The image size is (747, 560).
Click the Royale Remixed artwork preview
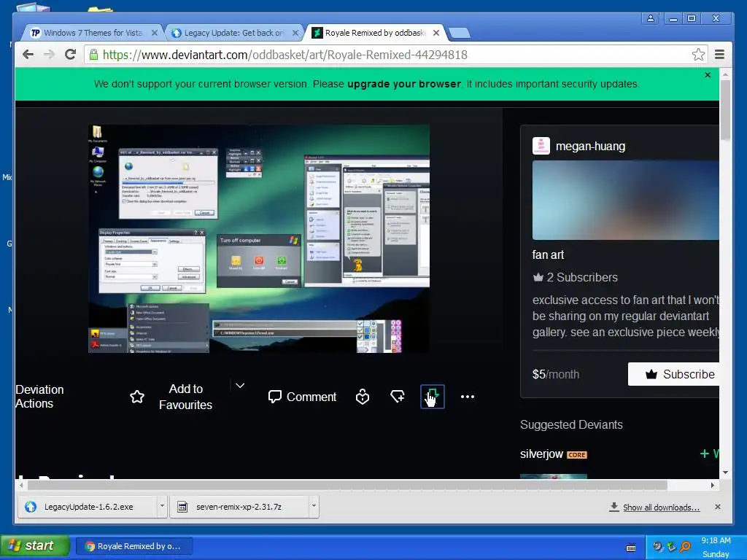tap(259, 238)
